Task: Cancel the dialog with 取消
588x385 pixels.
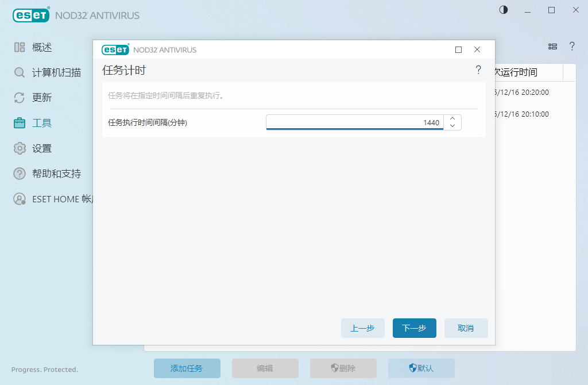Action: 466,328
